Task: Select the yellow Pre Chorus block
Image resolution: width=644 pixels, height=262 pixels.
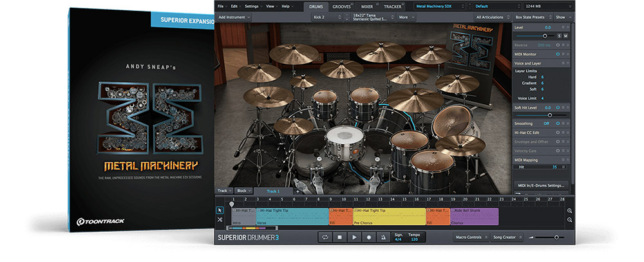Action: pyautogui.click(x=390, y=216)
